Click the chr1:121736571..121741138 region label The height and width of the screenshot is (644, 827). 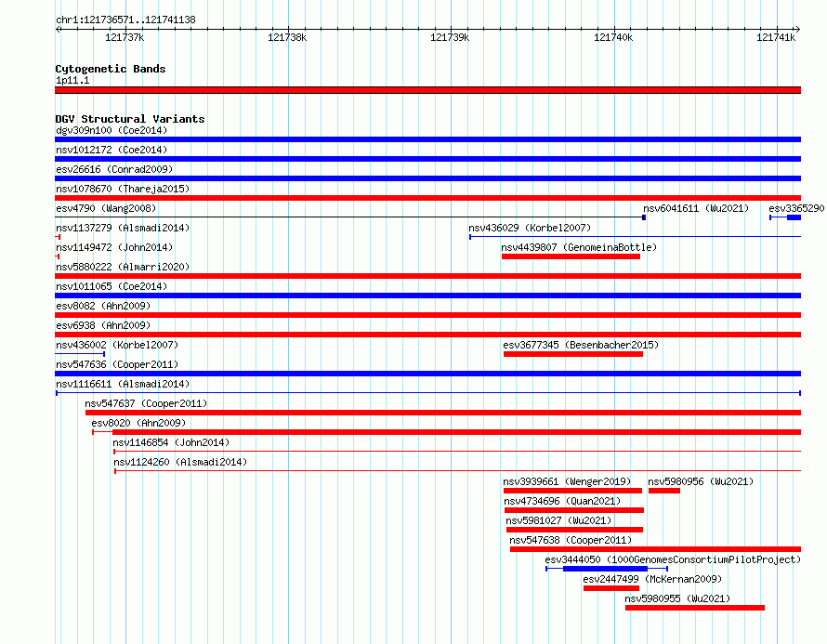tap(125, 20)
